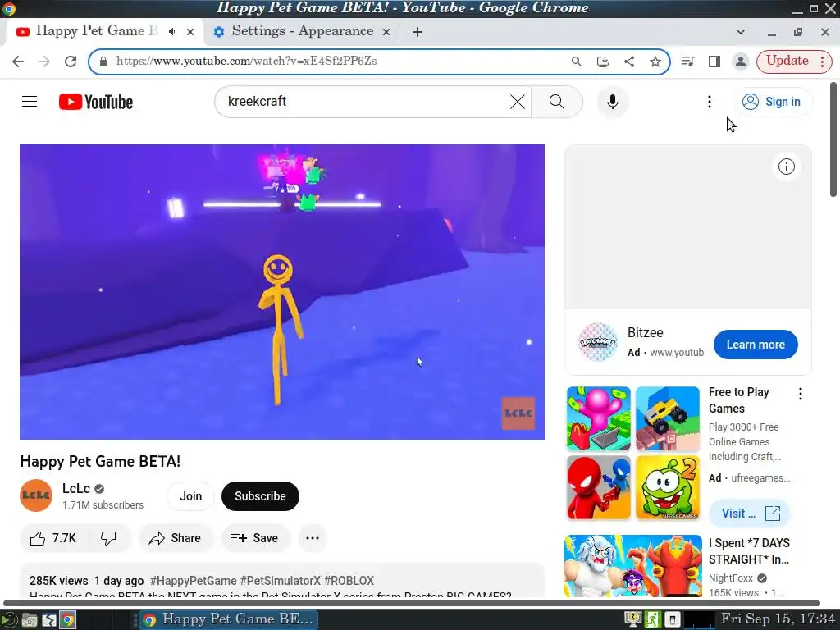Open taskbar Chrome launcher icon
This screenshot has width=840, height=630.
(x=67, y=620)
